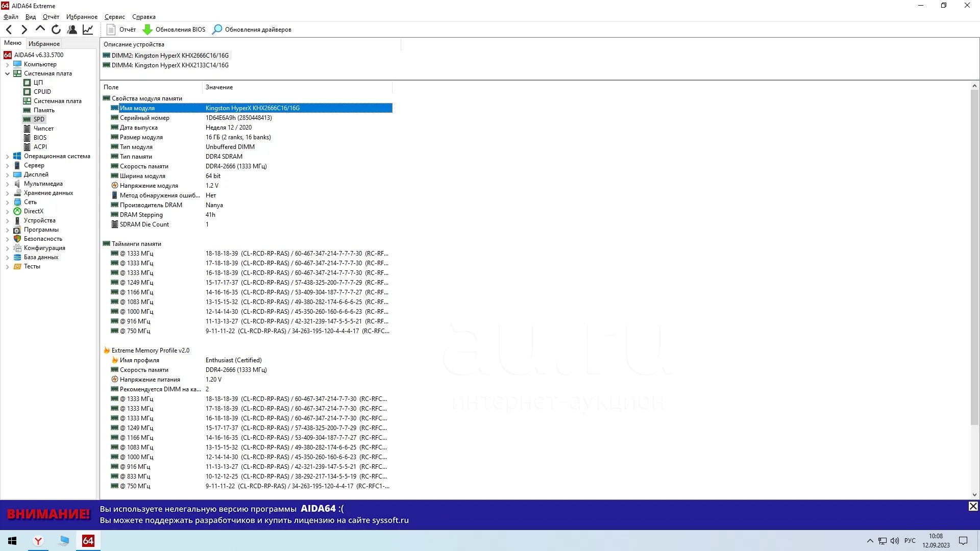Switch to the Меню sidebar tab
Screen dimensions: 980x551
point(13,43)
